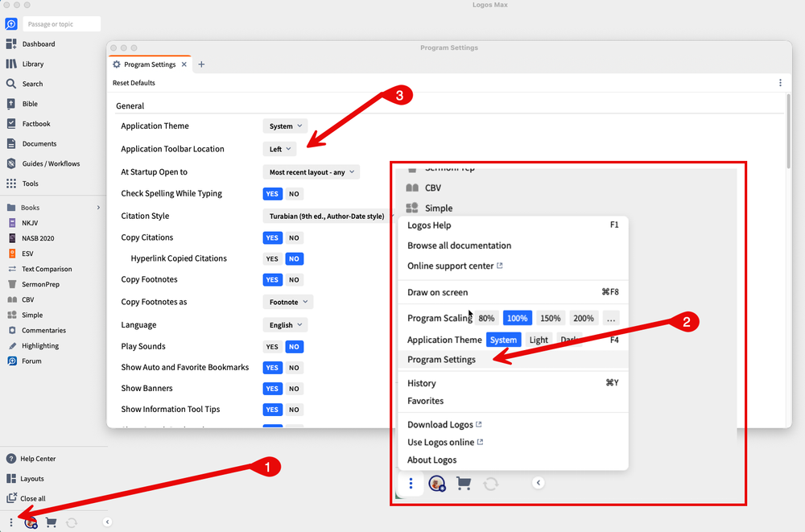This screenshot has width=805, height=532.
Task: Select Light application theme in menu
Action: (539, 340)
